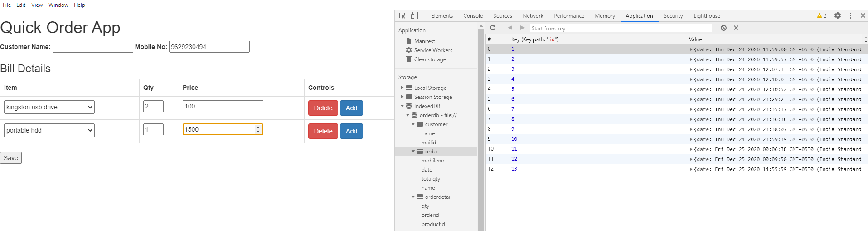The image size is (868, 231).
Task: Click the inspect element picker icon
Action: click(x=402, y=15)
